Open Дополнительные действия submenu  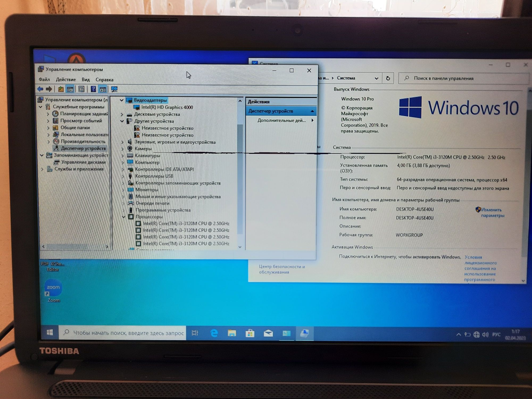click(282, 120)
